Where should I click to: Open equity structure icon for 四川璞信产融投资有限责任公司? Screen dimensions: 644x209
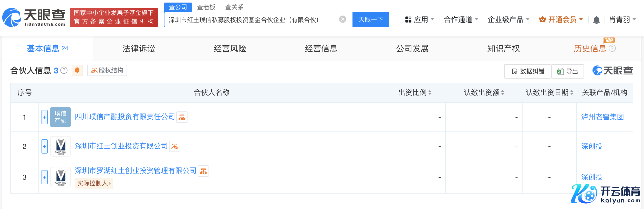point(182,117)
